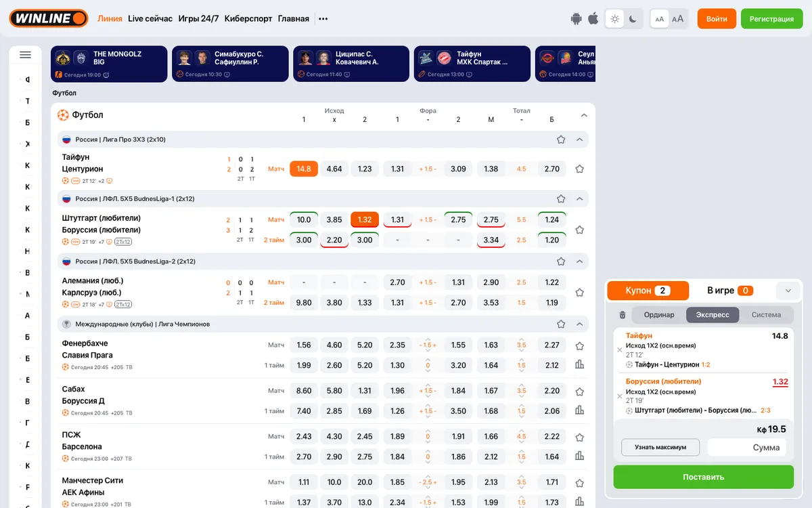Collapse the Россия Лига Про 3X3 league
The width and height of the screenshot is (812, 508).
pos(579,140)
